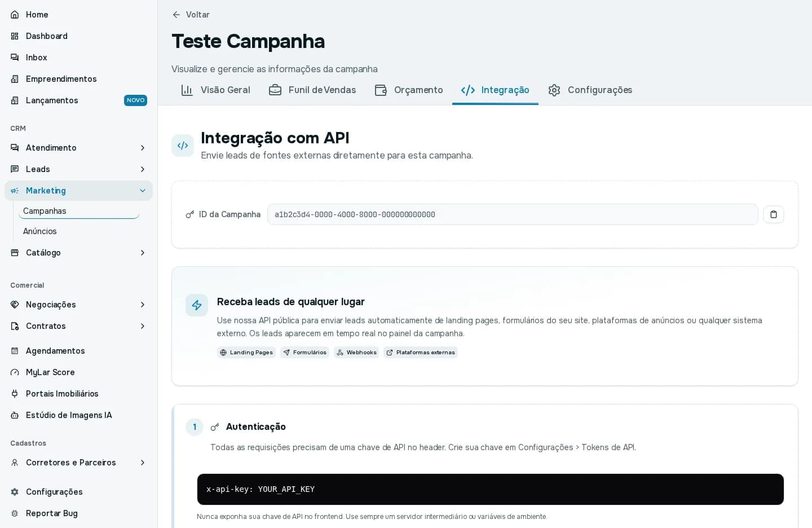The width and height of the screenshot is (812, 528).
Task: Click the NOVO badge beside Lançamentos
Action: coord(135,100)
